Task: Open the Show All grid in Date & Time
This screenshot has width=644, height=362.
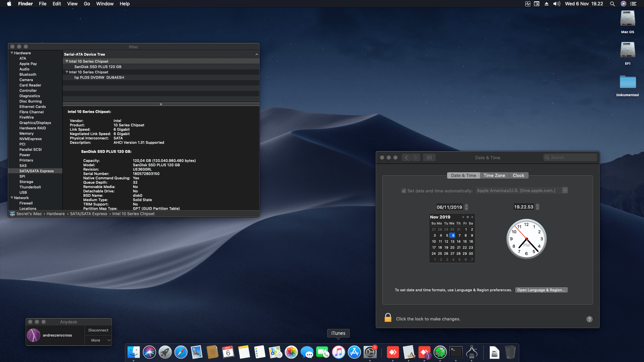Action: pos(429,157)
